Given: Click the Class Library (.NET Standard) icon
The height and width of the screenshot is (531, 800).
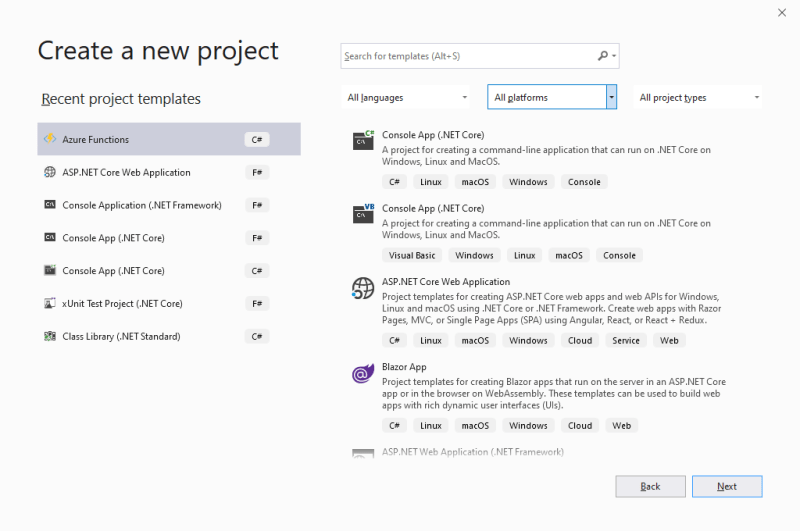Looking at the screenshot, I should tap(50, 336).
